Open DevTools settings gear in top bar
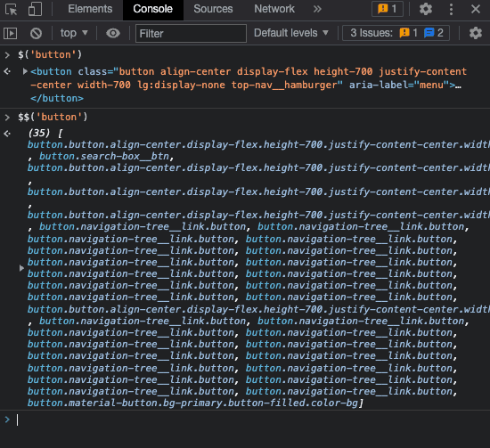 [x=426, y=9]
